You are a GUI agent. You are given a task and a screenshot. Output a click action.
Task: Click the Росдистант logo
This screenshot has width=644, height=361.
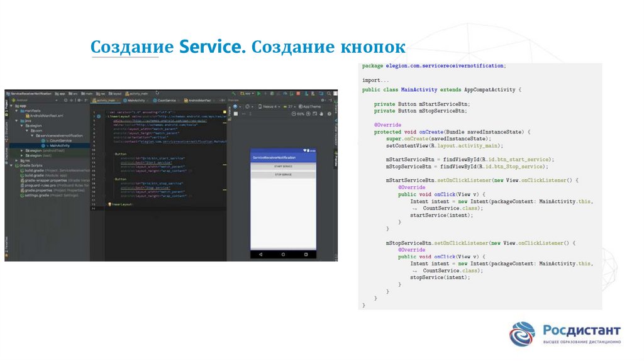point(565,335)
